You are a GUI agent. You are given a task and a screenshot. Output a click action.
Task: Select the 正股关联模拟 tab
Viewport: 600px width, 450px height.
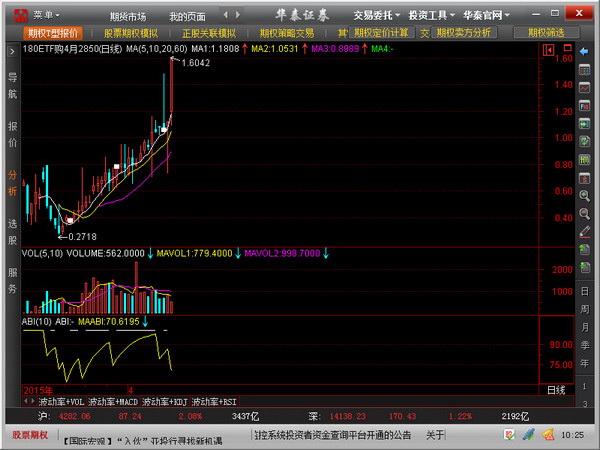(x=209, y=33)
